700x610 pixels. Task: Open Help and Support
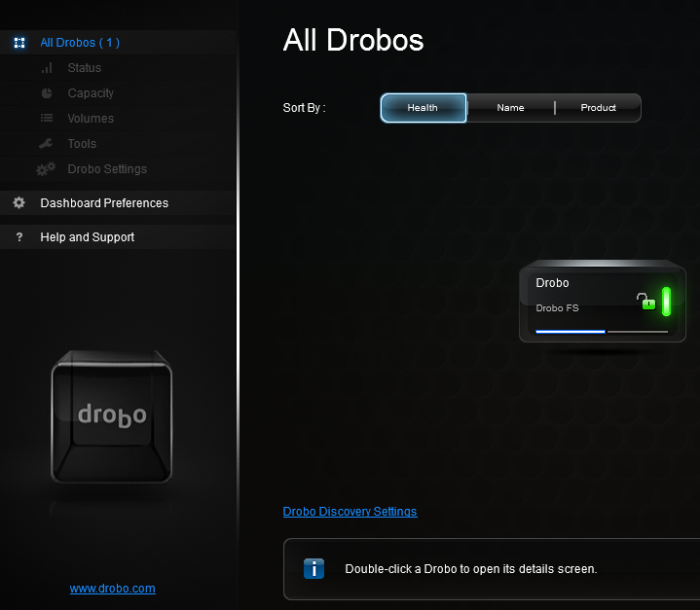[118, 237]
